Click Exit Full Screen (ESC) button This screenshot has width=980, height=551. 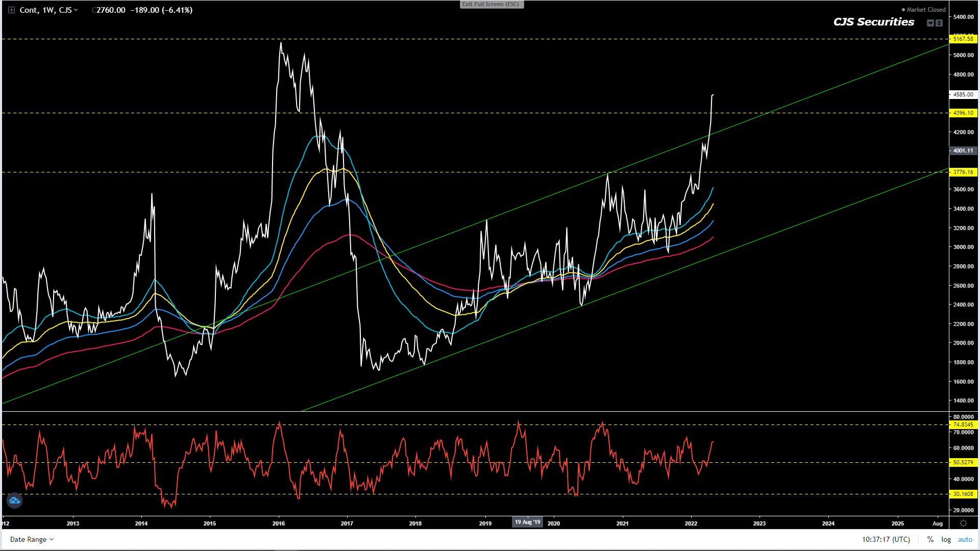[x=491, y=4]
